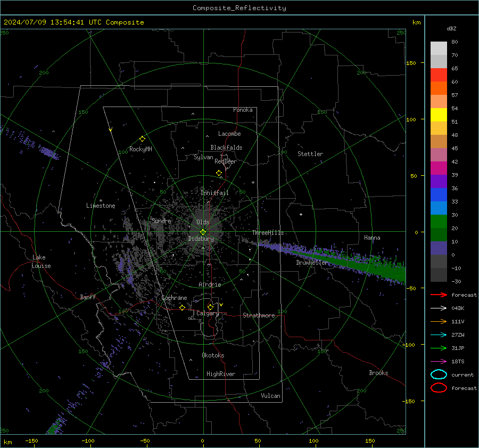
Task: Click the white plus marker east of ThreeHills
Action: pos(301,214)
